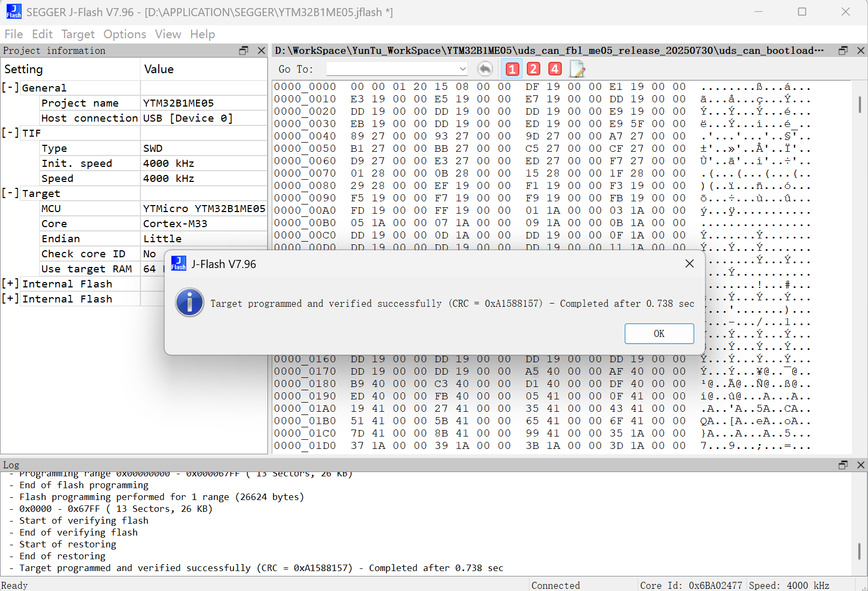Select Init. speed value 4000 kHz
The width and height of the screenshot is (868, 591).
[x=168, y=163]
